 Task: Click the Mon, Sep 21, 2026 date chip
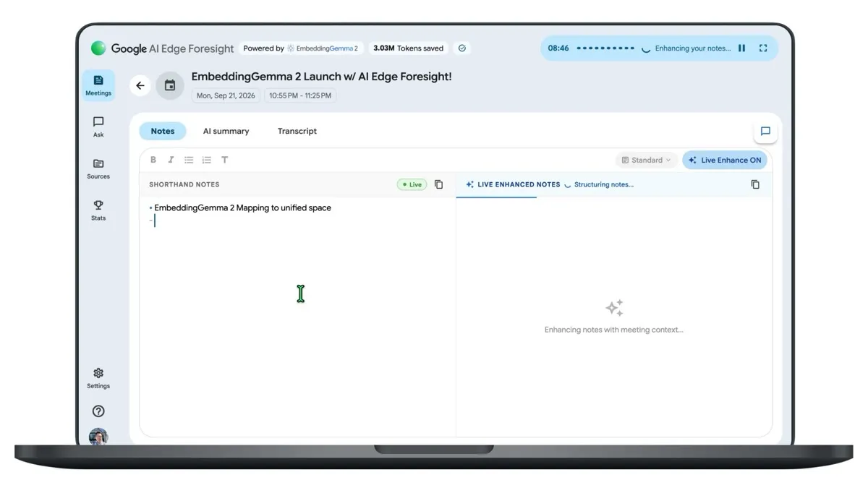tap(226, 95)
